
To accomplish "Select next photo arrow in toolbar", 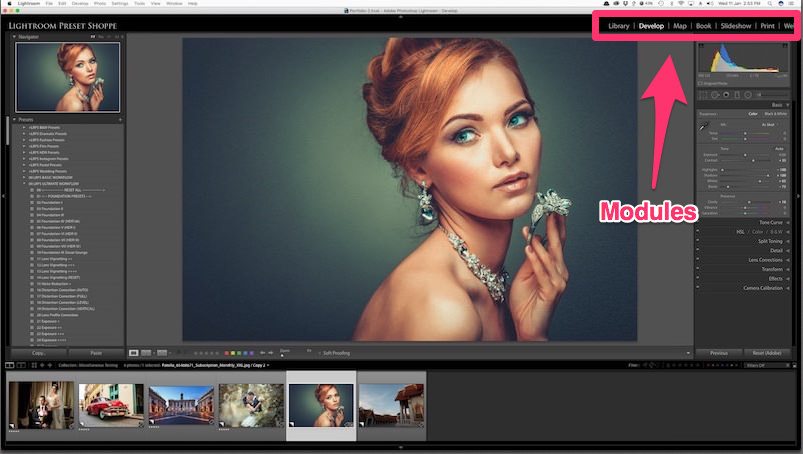I will point(271,353).
